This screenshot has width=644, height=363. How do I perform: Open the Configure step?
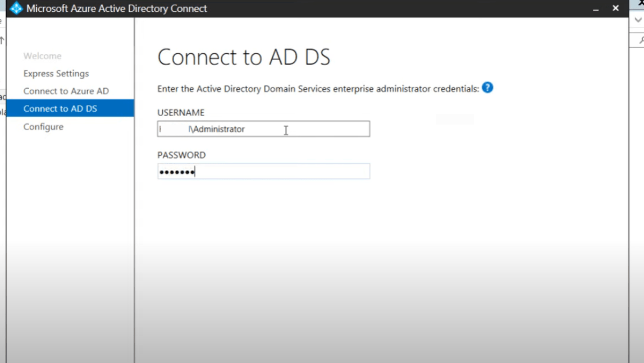[x=44, y=127]
